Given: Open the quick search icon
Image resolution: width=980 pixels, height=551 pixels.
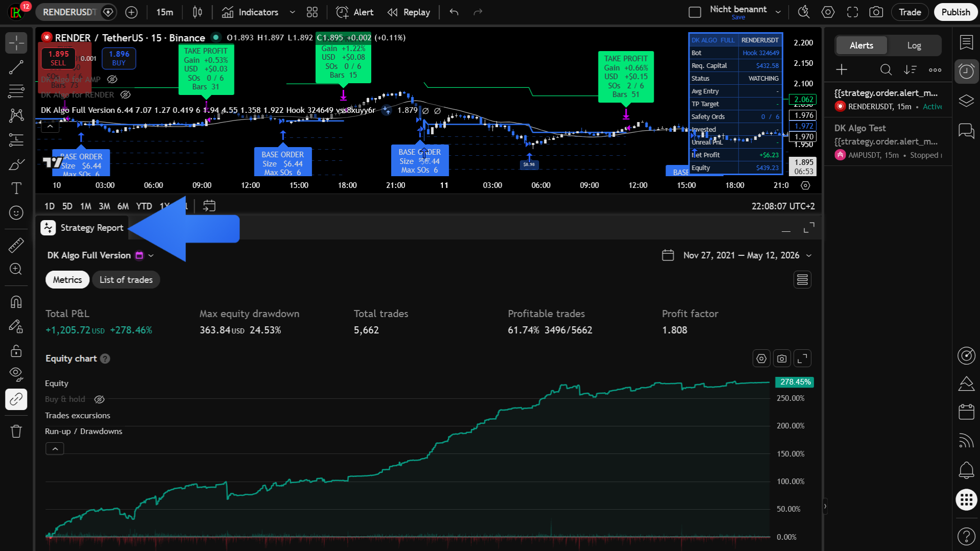Looking at the screenshot, I should click(804, 12).
